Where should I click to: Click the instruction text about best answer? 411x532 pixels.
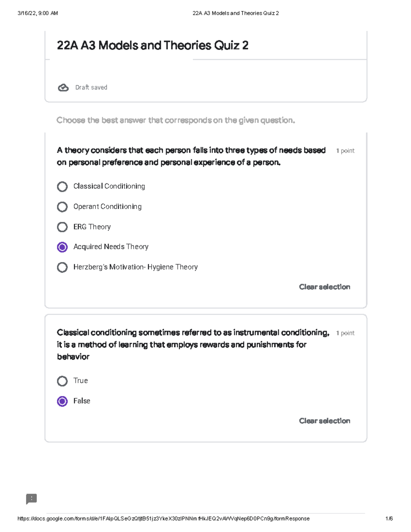pyautogui.click(x=175, y=120)
